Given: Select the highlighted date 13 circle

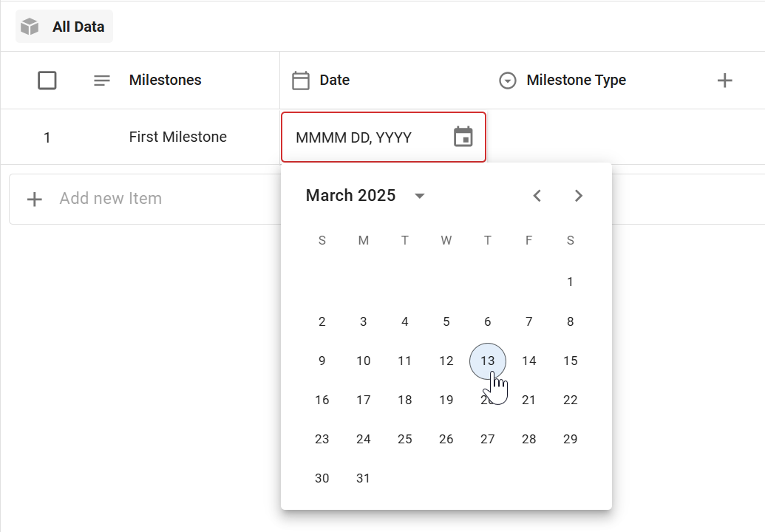Looking at the screenshot, I should tap(487, 361).
